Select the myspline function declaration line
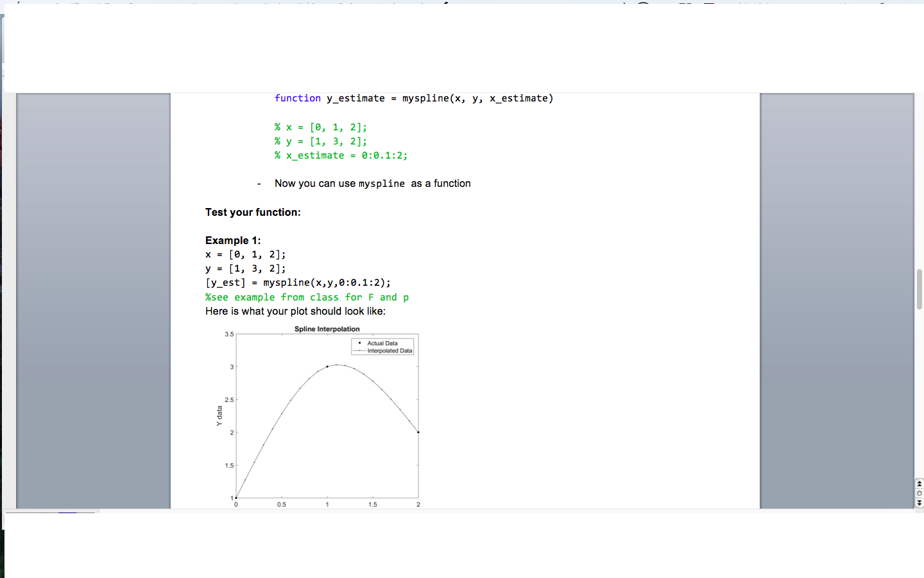 point(413,98)
